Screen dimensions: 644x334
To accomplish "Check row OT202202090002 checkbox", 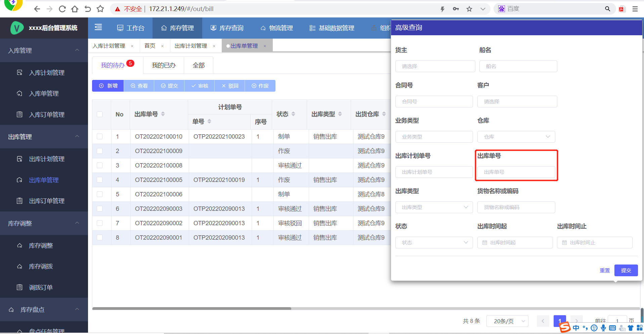I will [x=99, y=223].
